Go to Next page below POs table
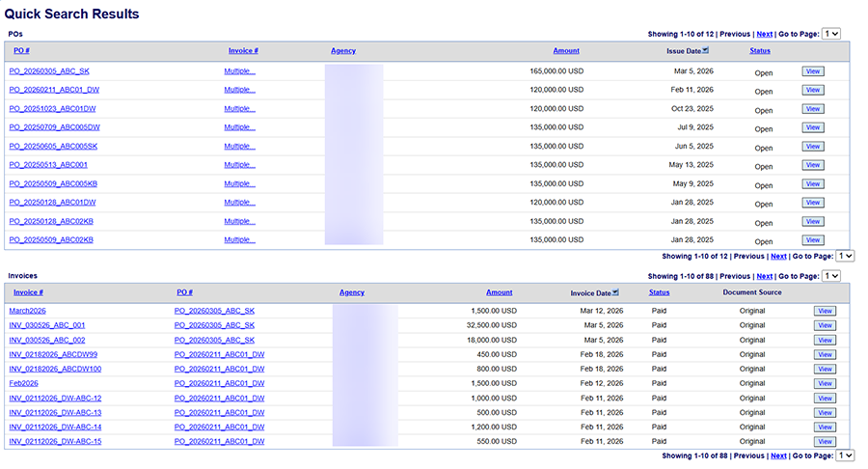 778,256
